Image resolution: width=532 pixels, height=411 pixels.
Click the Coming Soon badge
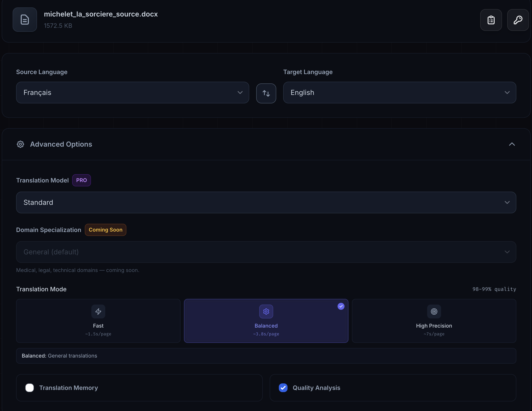pos(105,230)
